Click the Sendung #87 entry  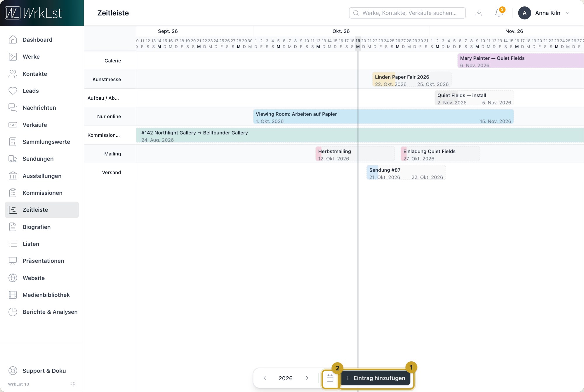406,172
